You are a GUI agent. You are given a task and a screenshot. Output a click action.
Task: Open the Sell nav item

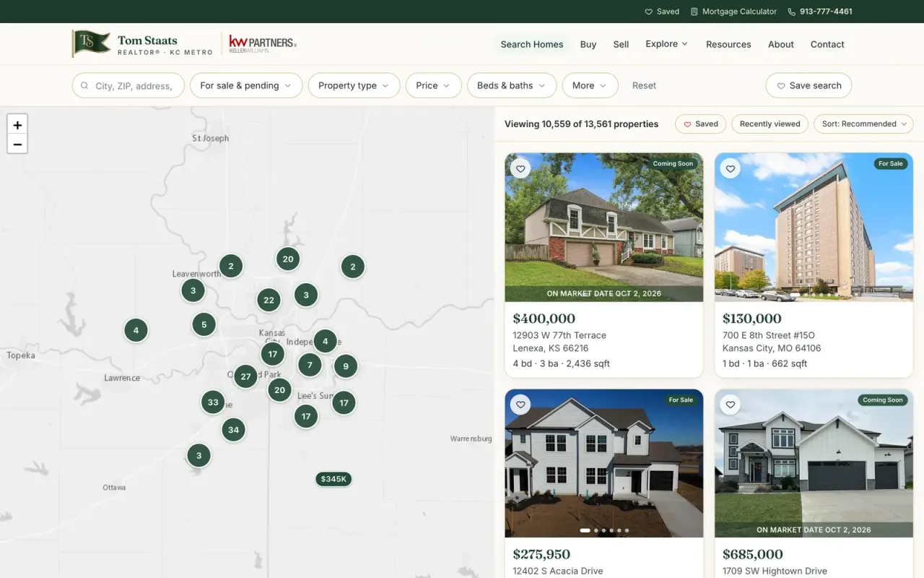621,44
